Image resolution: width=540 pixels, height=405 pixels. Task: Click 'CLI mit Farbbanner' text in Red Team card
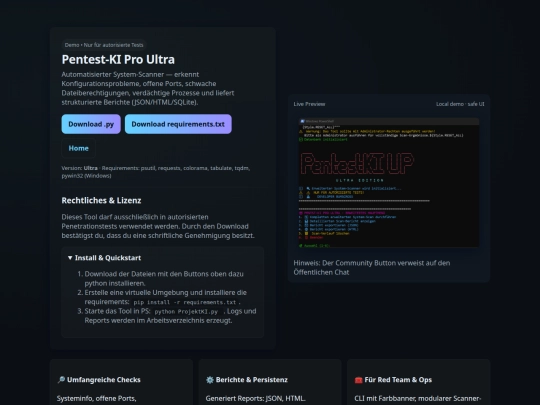(418, 398)
